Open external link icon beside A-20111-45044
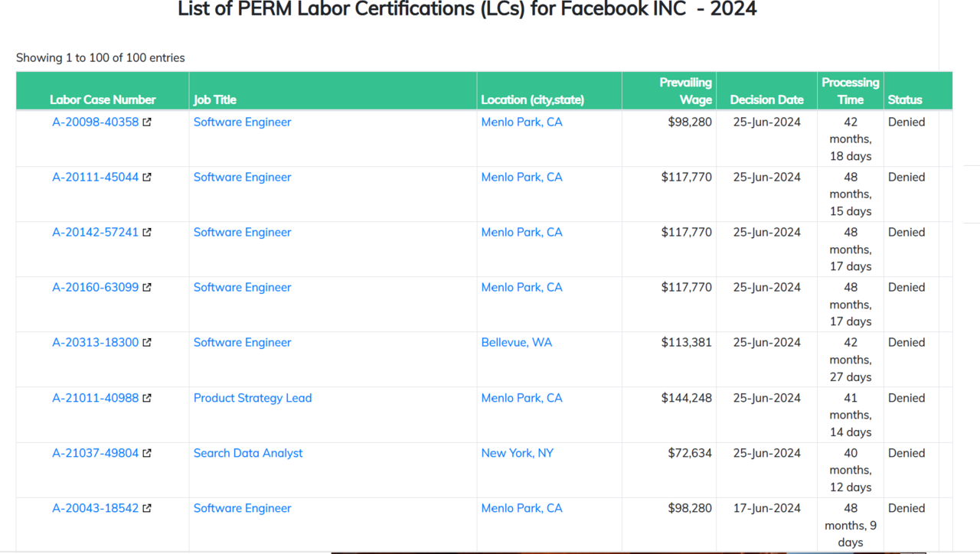Viewport: 980px width, 554px height. point(148,177)
